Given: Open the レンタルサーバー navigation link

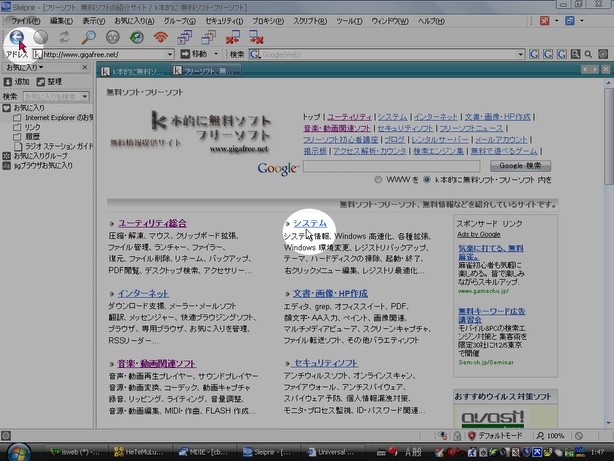Looking at the screenshot, I should click(440, 139).
